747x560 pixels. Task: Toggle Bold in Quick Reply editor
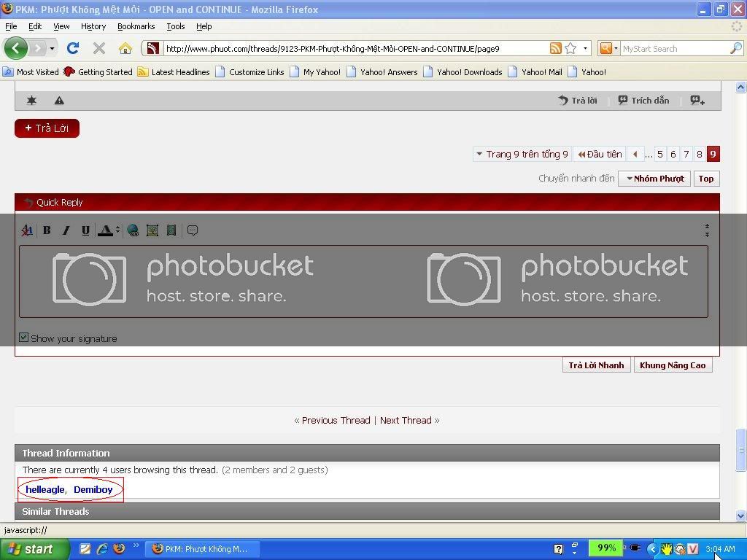[x=47, y=230]
